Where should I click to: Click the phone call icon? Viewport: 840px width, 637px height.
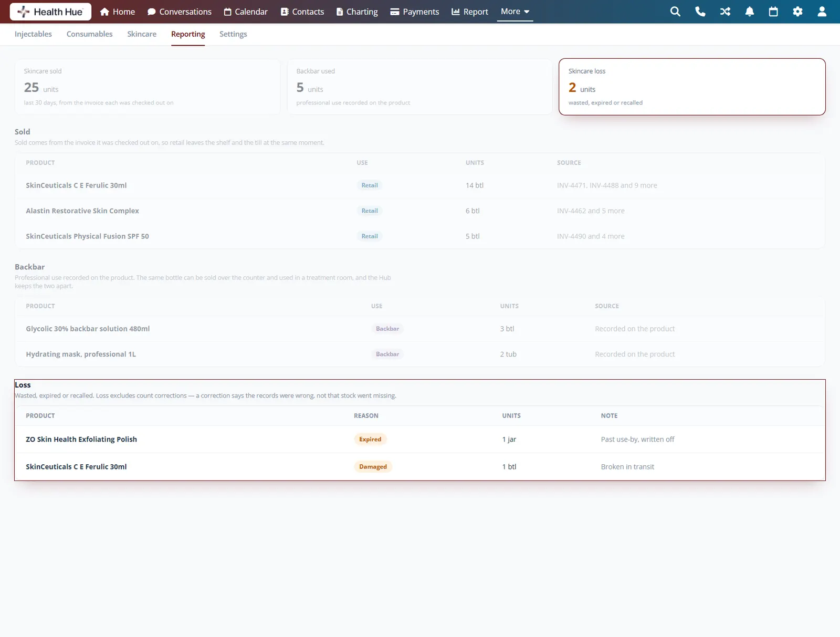(x=700, y=12)
